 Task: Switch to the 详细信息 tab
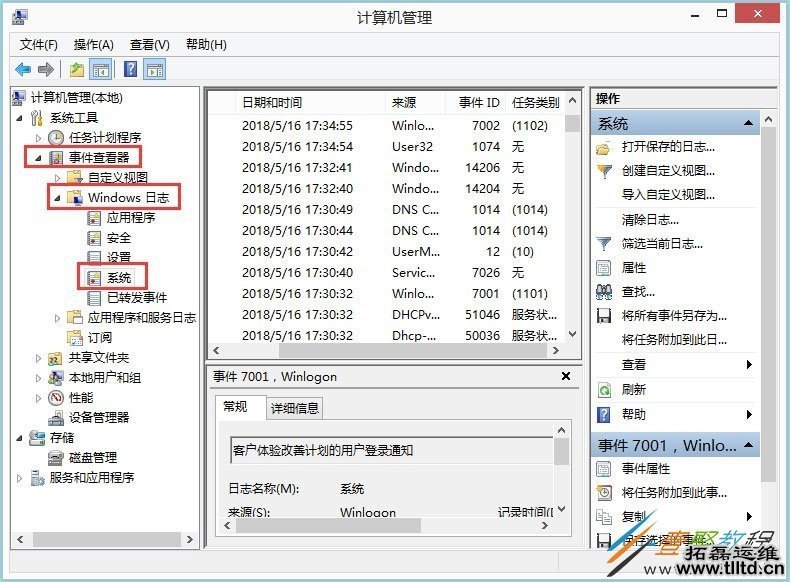(295, 408)
